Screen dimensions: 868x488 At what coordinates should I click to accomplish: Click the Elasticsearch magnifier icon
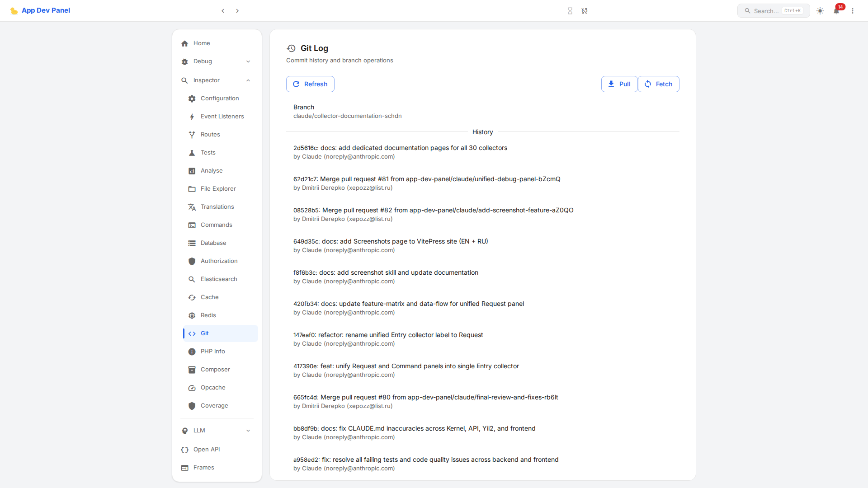coord(192,279)
